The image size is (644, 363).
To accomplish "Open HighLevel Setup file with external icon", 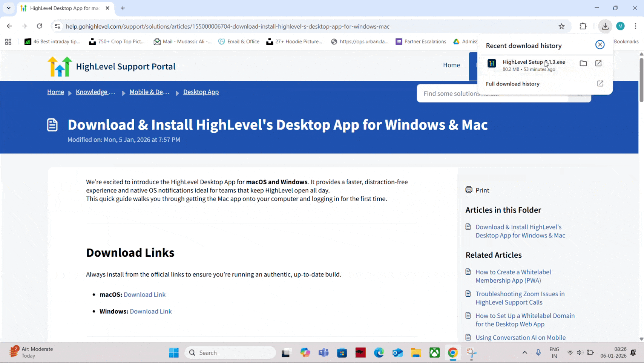I will click(598, 63).
